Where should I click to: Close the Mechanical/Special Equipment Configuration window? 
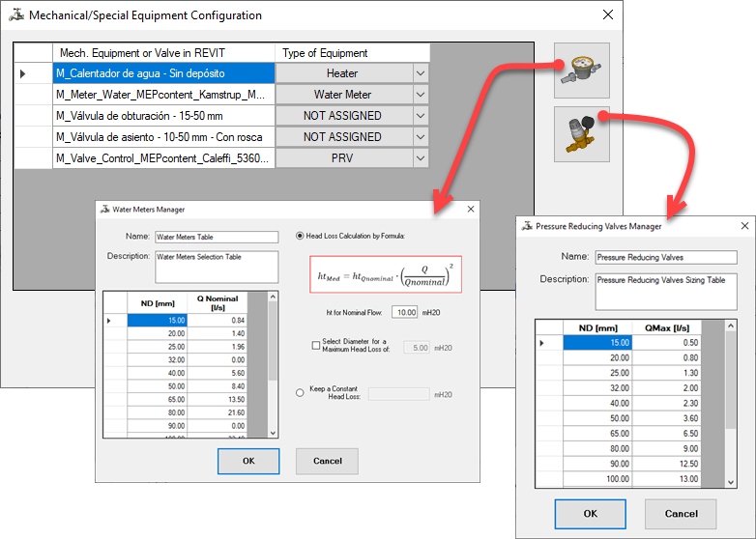(x=608, y=14)
